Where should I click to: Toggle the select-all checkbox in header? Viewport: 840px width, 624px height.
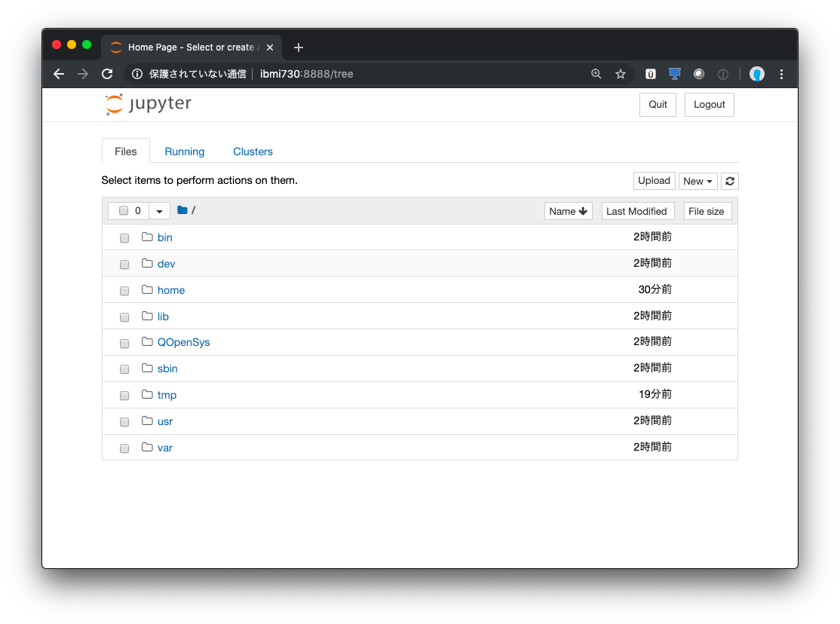(x=124, y=210)
